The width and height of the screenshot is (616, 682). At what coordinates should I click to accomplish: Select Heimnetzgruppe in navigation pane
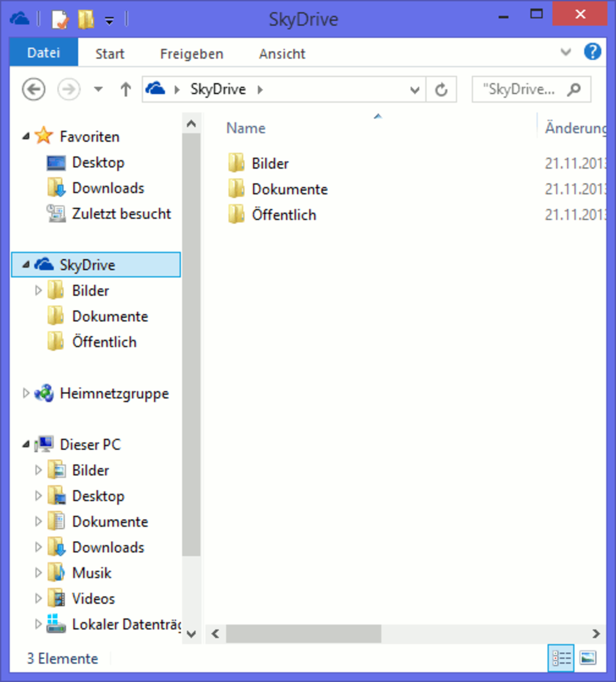pyautogui.click(x=115, y=394)
